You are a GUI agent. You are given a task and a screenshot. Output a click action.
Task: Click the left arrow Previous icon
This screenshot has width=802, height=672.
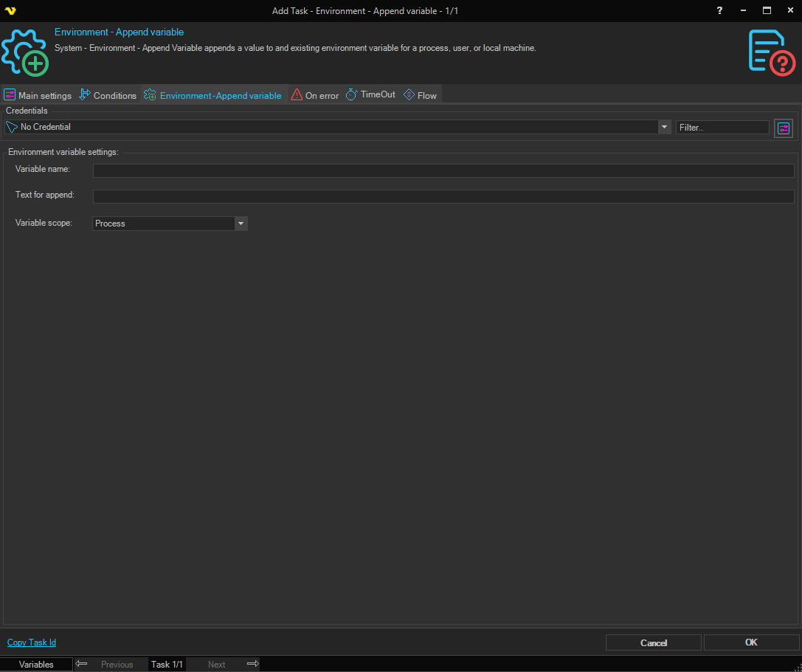[82, 664]
